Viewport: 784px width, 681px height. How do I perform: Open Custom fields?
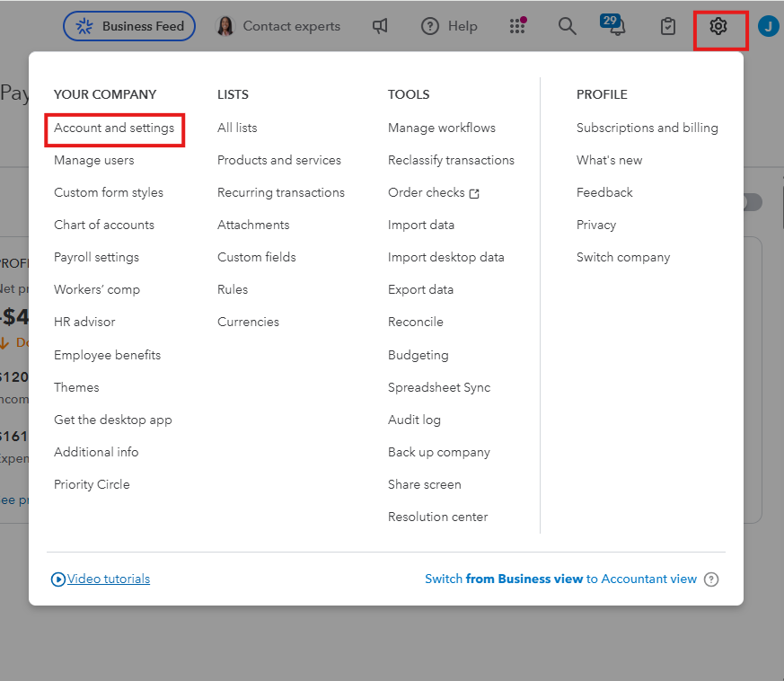[x=257, y=257]
